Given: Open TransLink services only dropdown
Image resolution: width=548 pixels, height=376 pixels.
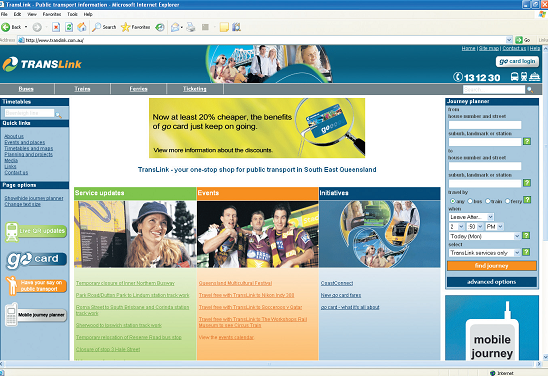Looking at the screenshot, I should click(x=517, y=252).
